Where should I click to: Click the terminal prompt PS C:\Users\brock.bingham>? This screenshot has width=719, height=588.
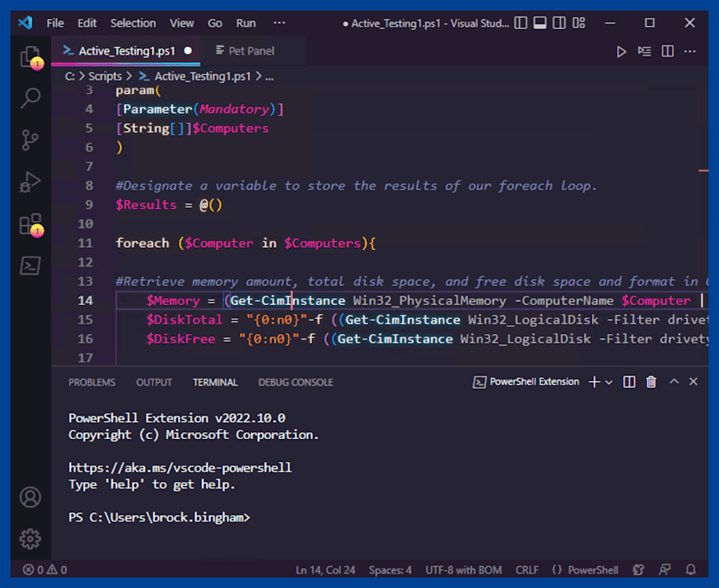(159, 517)
